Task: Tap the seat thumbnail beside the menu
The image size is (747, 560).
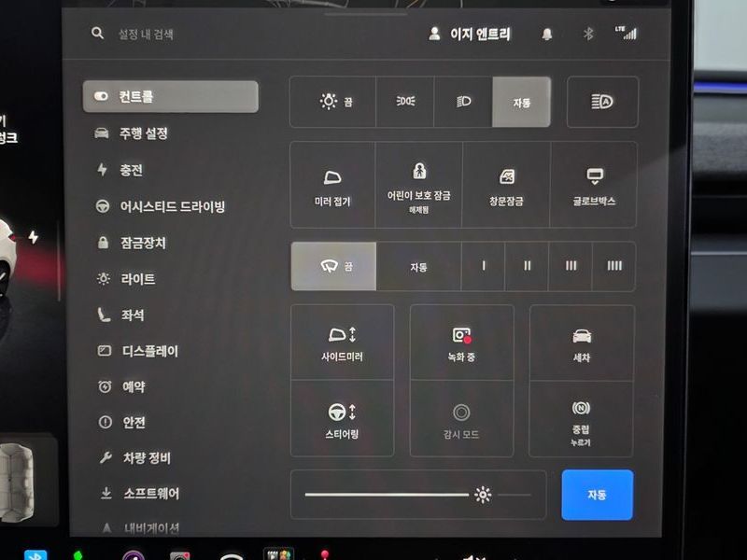Action: (x=18, y=481)
